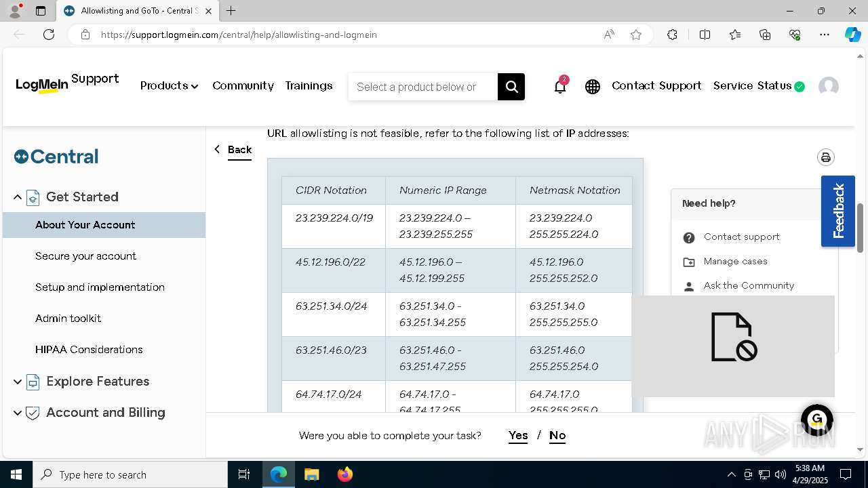Screen dimensions: 868x488
Task: Close the Allowlisting and GoTo tab
Action: pos(208,11)
